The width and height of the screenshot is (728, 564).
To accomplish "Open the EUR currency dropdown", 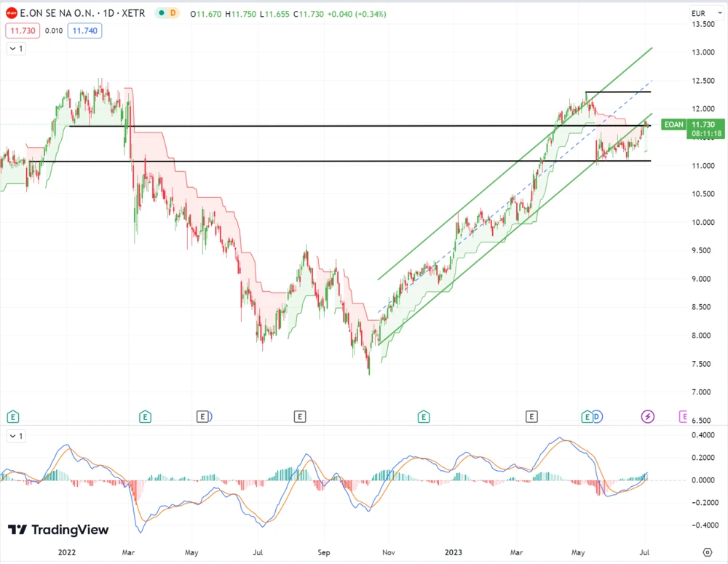I will click(x=698, y=14).
